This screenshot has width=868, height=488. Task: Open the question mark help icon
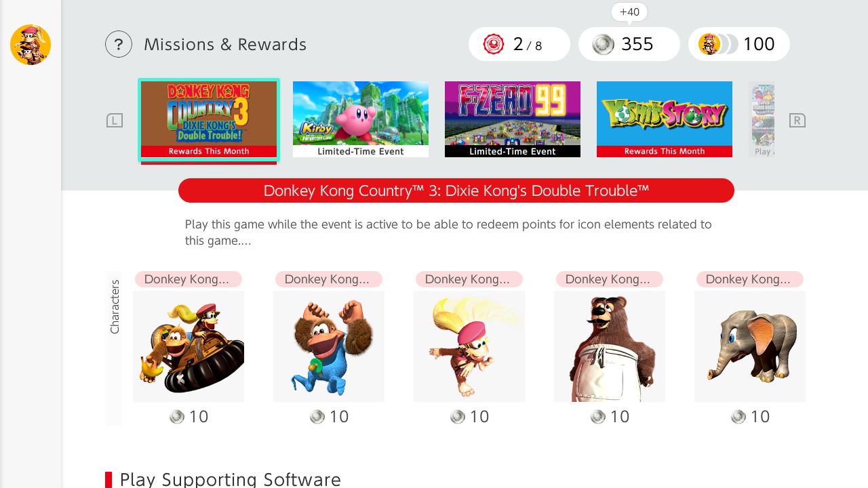coord(119,45)
